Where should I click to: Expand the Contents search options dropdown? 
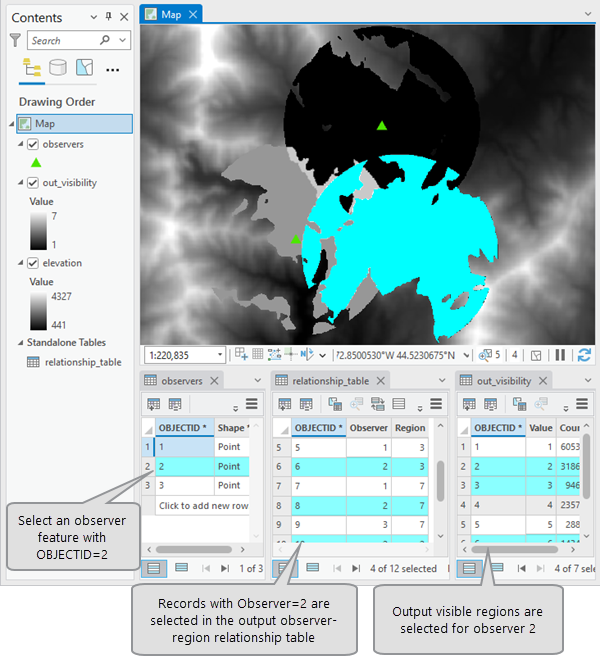coord(122,41)
